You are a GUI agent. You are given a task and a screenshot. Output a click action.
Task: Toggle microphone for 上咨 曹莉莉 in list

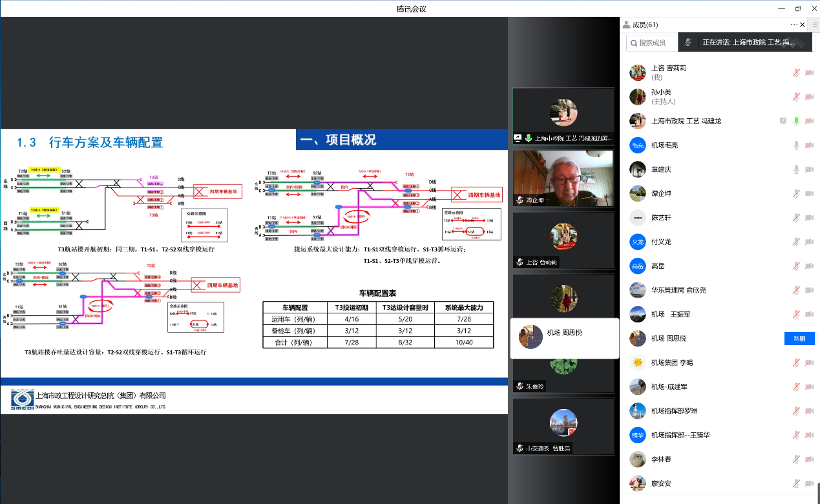tap(796, 72)
